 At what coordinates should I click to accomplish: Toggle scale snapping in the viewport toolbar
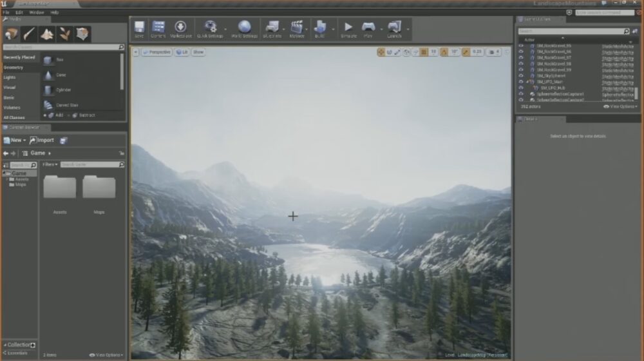click(466, 52)
